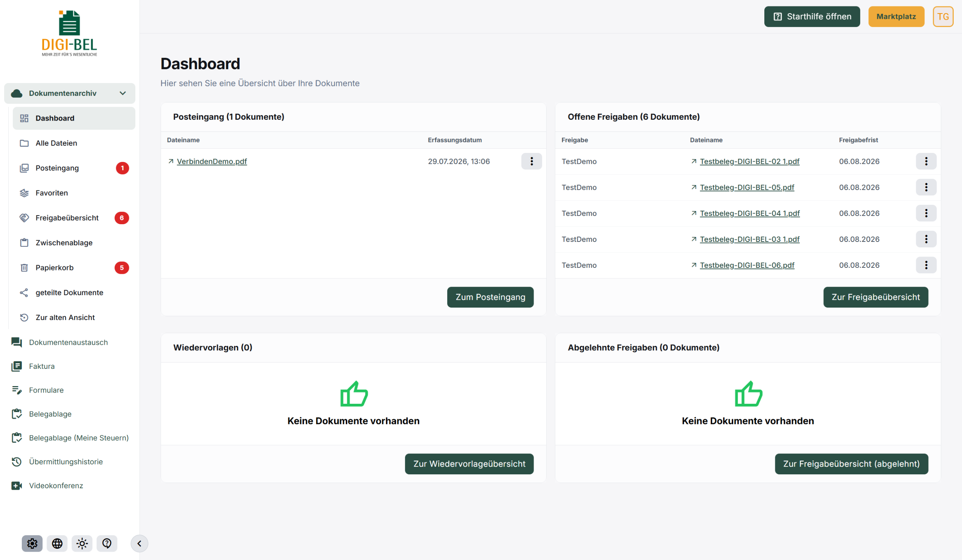This screenshot has height=560, width=962.
Task: Open three-dot menu for Testbeleg-DIGI-BEL-04 1.pdf
Action: pyautogui.click(x=926, y=213)
